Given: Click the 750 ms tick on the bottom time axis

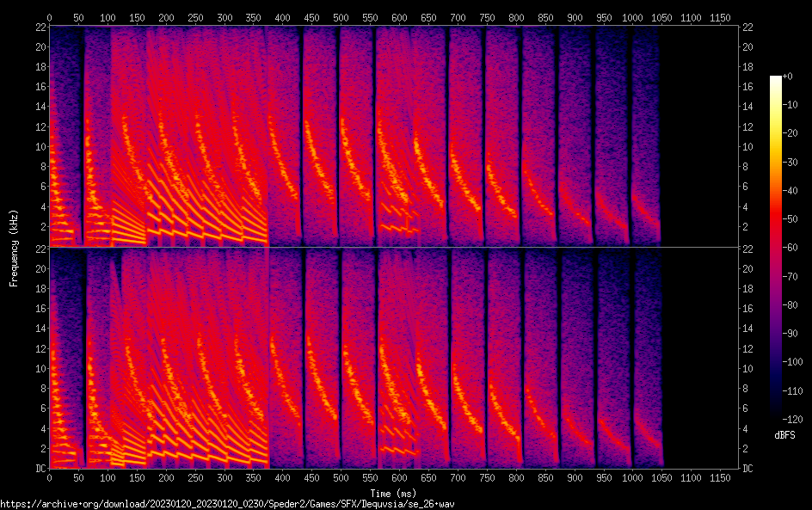Looking at the screenshot, I should (487, 477).
